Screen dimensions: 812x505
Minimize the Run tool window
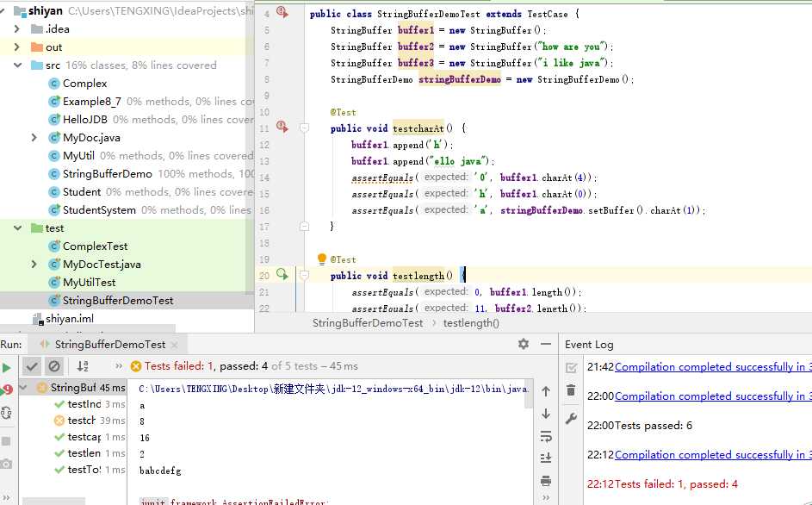(546, 344)
